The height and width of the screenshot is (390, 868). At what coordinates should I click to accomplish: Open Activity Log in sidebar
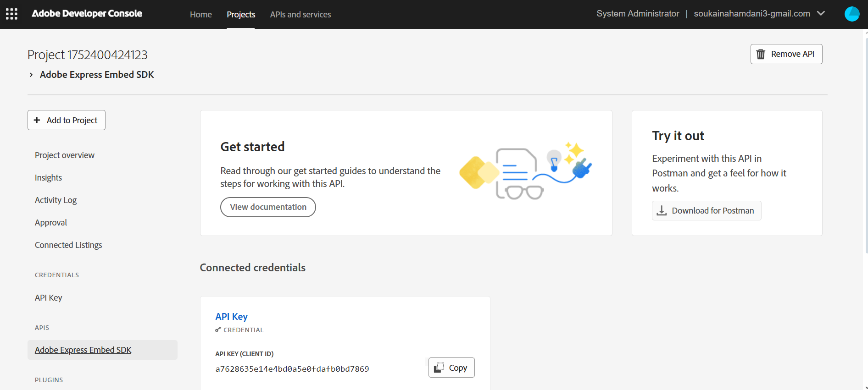[x=56, y=200]
